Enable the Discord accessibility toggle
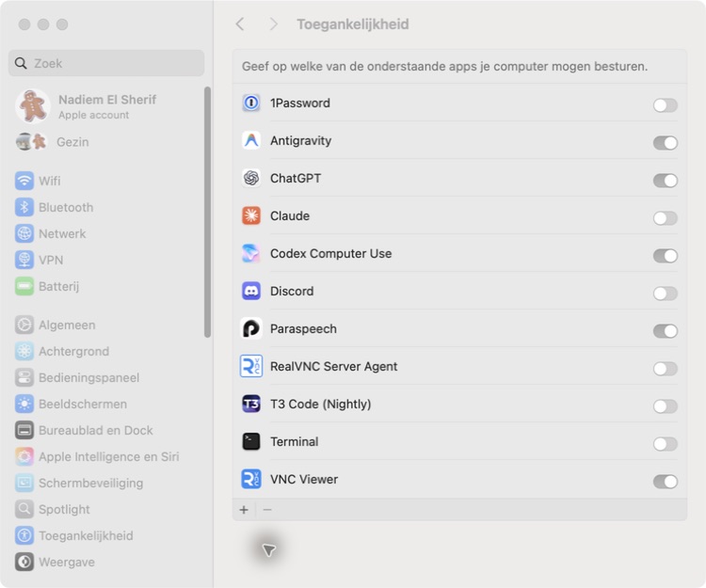This screenshot has width=706, height=588. pyautogui.click(x=665, y=294)
